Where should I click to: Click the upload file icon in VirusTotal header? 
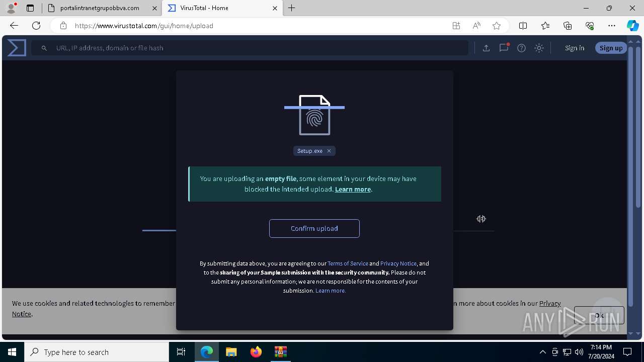coord(486,48)
